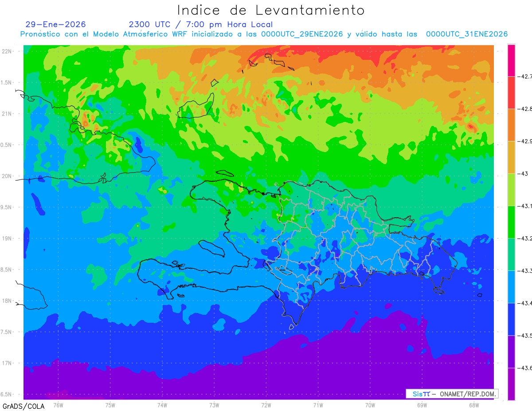Click the '69W' longitude label
Image resolution: width=532 pixels, height=411 pixels.
tap(422, 405)
